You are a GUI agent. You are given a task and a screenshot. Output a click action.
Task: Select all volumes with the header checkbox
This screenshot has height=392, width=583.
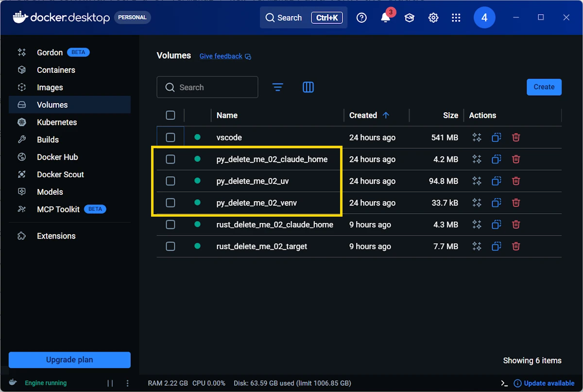coord(171,115)
